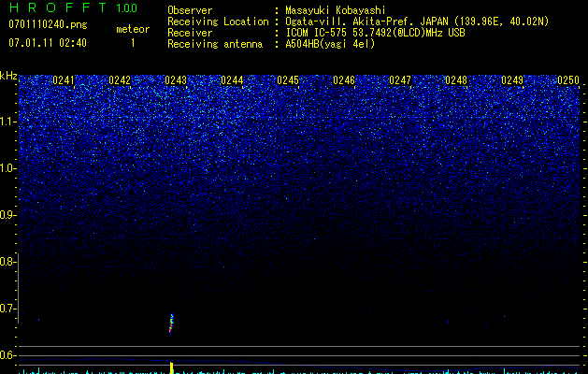Click the Ogata-vill. Akita-Pref. JAPAN location

pyautogui.click(x=417, y=22)
